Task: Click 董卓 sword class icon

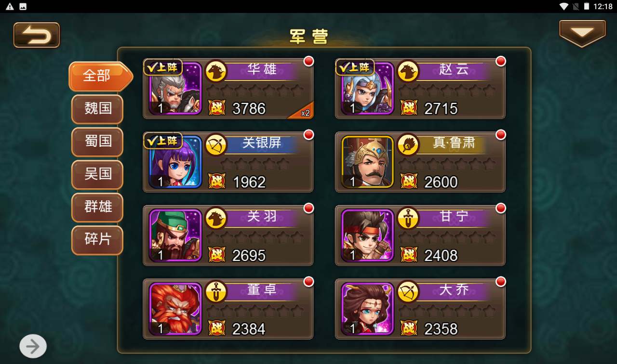Action: 216,292
